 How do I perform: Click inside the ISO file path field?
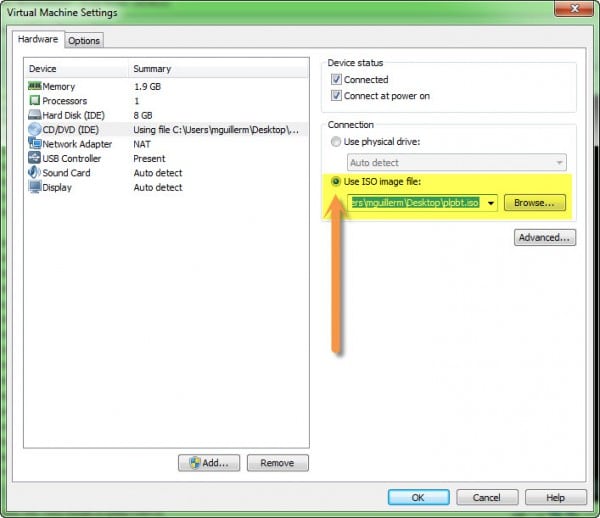pos(415,203)
